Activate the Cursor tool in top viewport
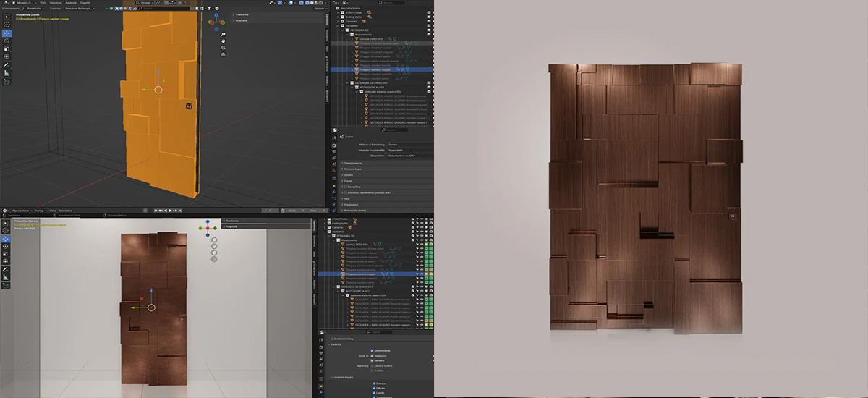 pos(7,25)
